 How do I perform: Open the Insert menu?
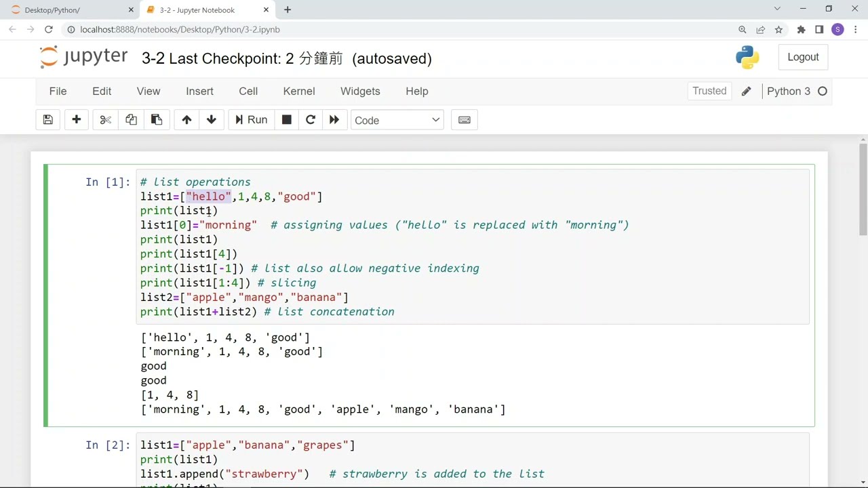199,91
